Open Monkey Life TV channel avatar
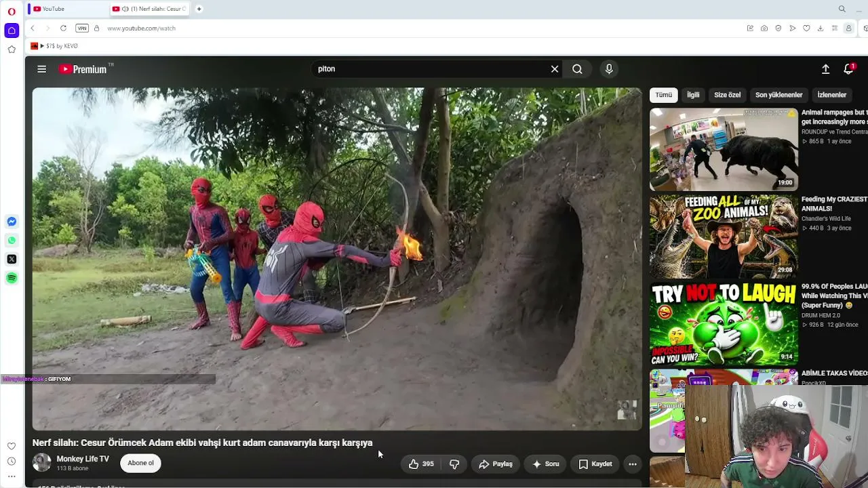Viewport: 868px width, 488px height. pyautogui.click(x=42, y=462)
